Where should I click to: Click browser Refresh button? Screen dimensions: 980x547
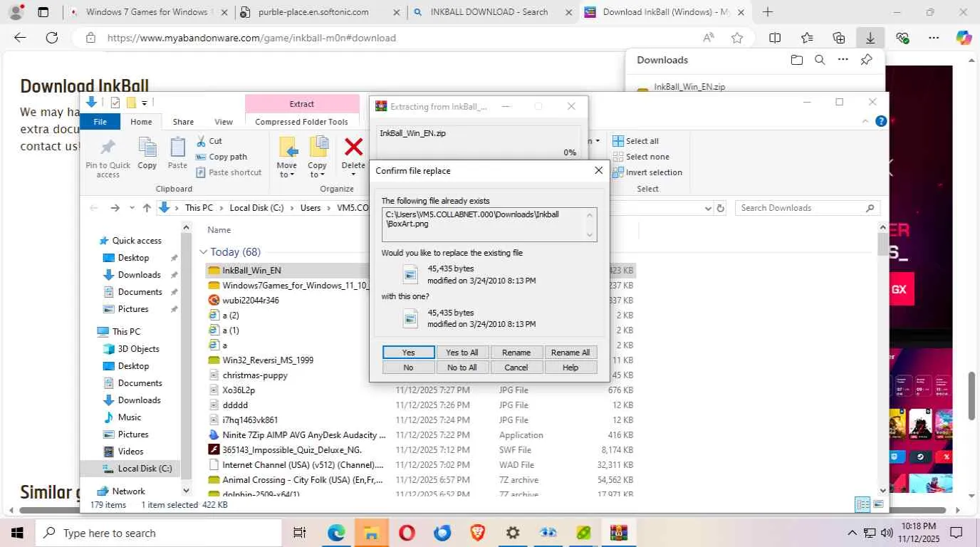(51, 38)
